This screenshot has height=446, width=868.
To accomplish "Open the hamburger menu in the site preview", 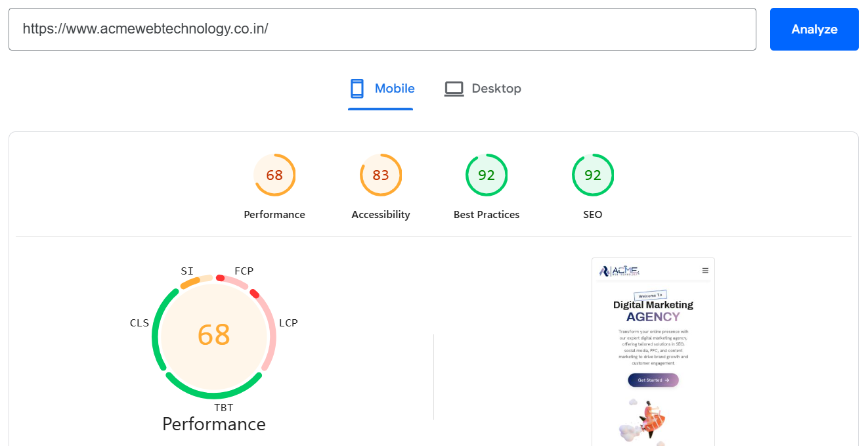I will (705, 270).
